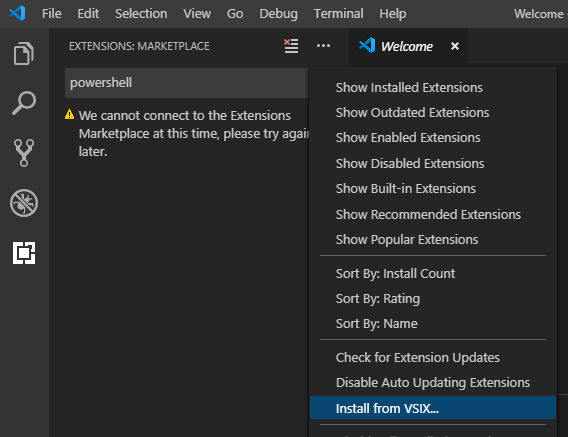Screen dimensions: 568x437
Task: Focus the powershell extensions search box
Action: 187,83
